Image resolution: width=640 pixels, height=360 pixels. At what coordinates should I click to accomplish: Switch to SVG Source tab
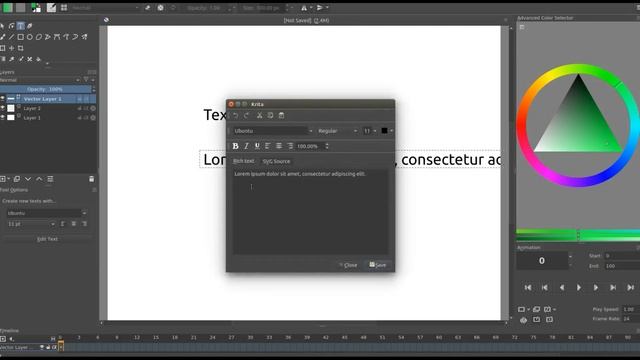point(276,161)
